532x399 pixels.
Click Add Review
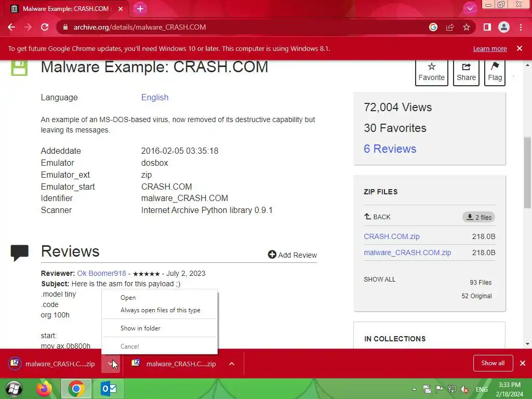(x=292, y=255)
